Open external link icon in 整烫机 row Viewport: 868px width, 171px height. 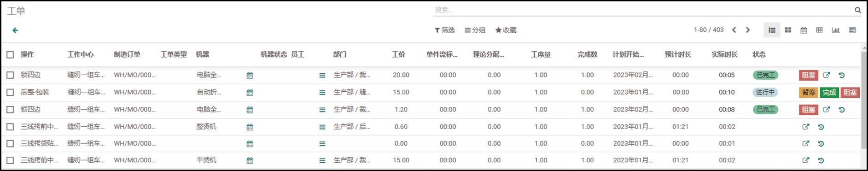(x=806, y=127)
